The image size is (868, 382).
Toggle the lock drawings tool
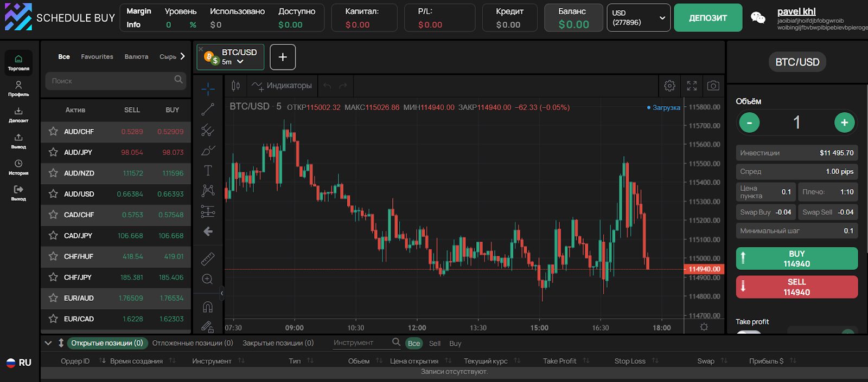208,326
